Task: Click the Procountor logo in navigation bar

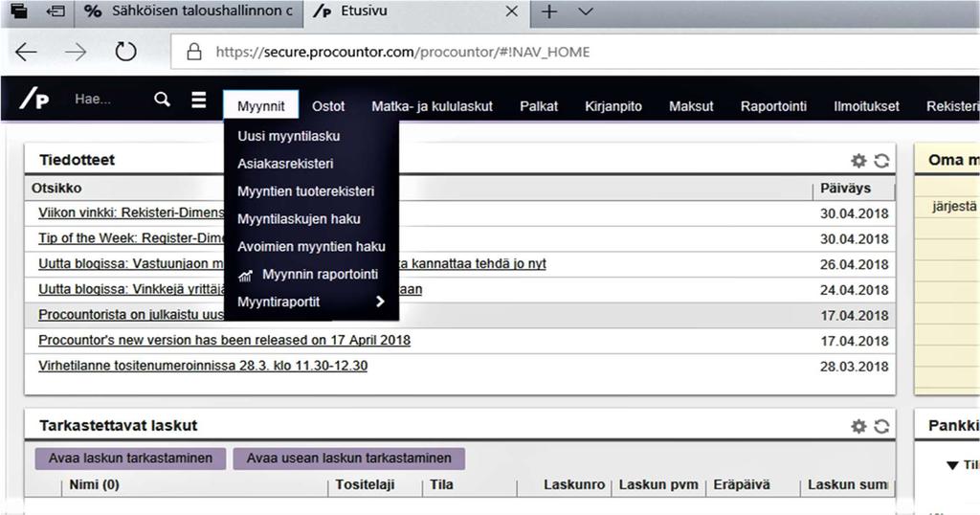Action: (x=34, y=99)
